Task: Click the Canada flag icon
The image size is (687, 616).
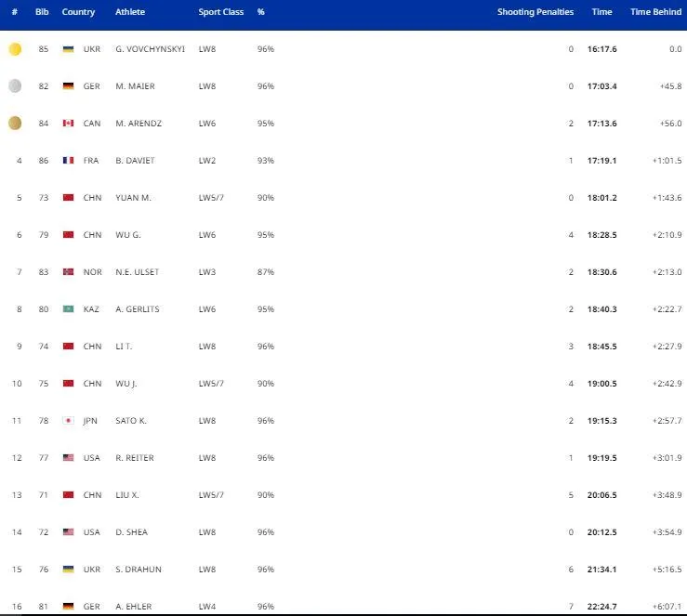Action: (x=68, y=124)
